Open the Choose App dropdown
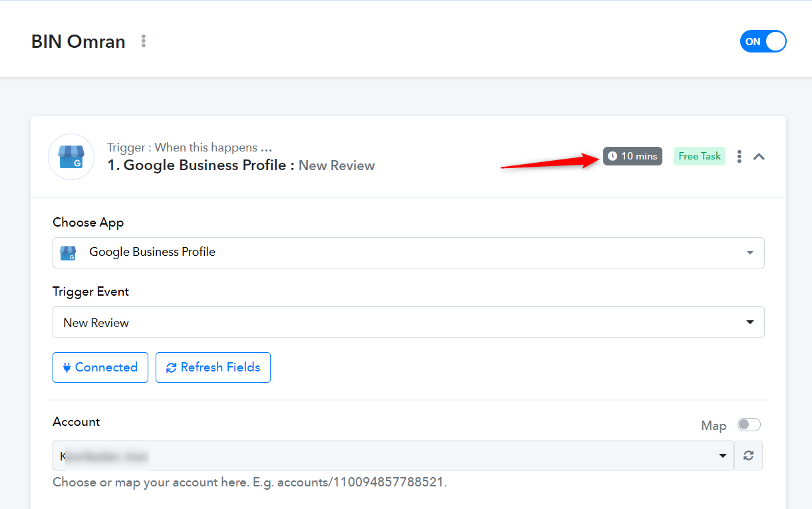 click(x=408, y=253)
